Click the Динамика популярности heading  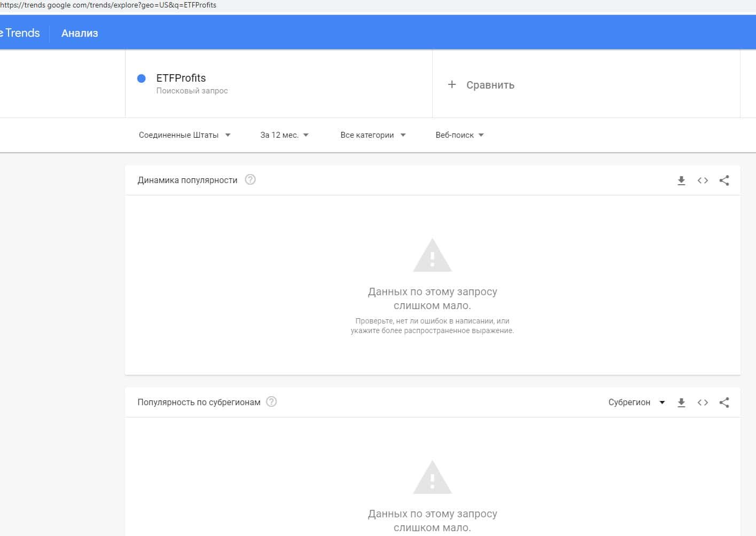[188, 180]
